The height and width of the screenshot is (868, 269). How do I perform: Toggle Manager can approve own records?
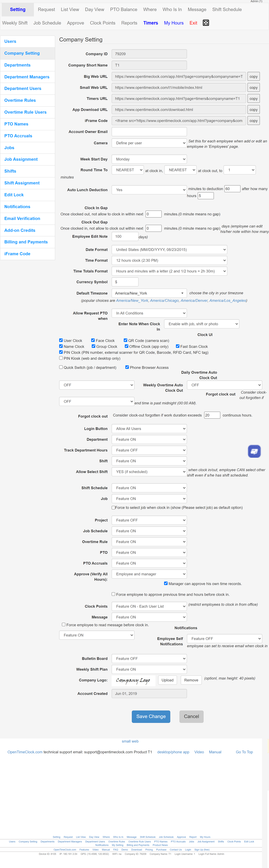(166, 583)
